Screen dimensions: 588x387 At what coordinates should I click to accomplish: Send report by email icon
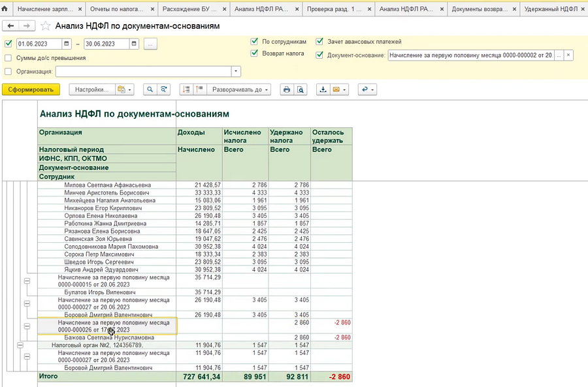click(x=336, y=89)
